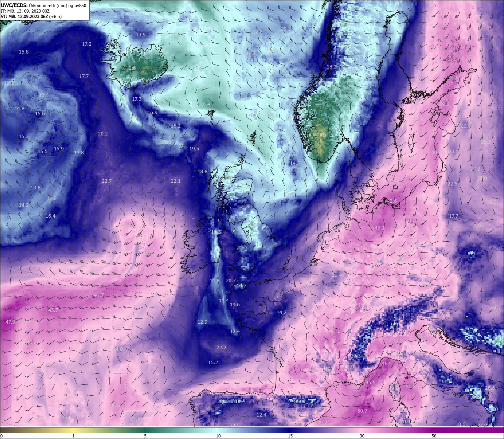Click the value 22.7 on the map
Image resolution: width=504 pixels, height=439 pixels.
(x=107, y=181)
